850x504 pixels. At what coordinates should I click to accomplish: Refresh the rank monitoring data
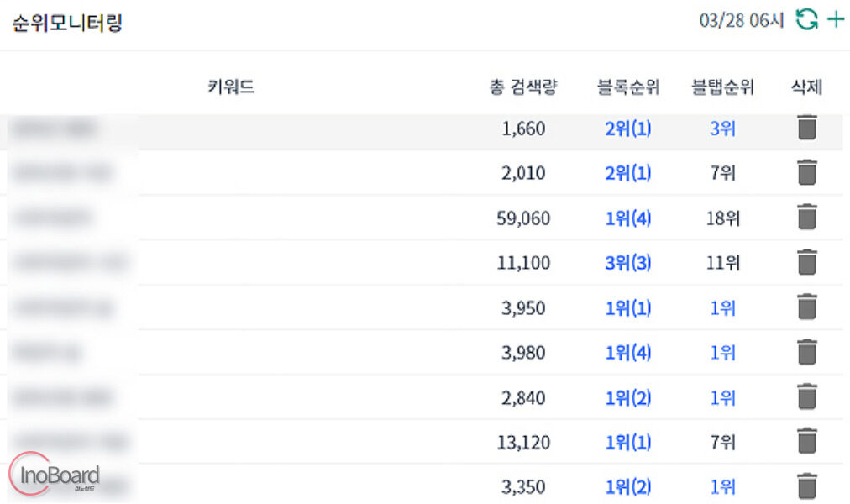[x=806, y=19]
